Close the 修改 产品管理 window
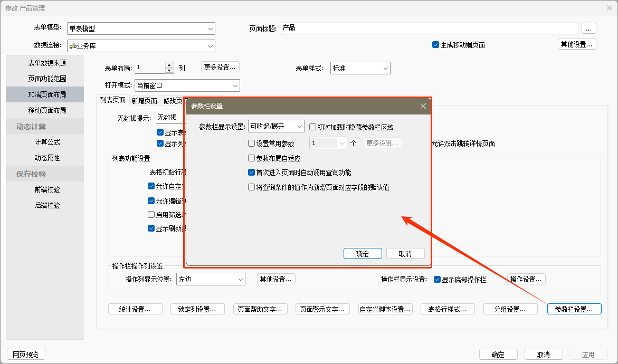Image resolution: width=618 pixels, height=364 pixels. coord(609,8)
